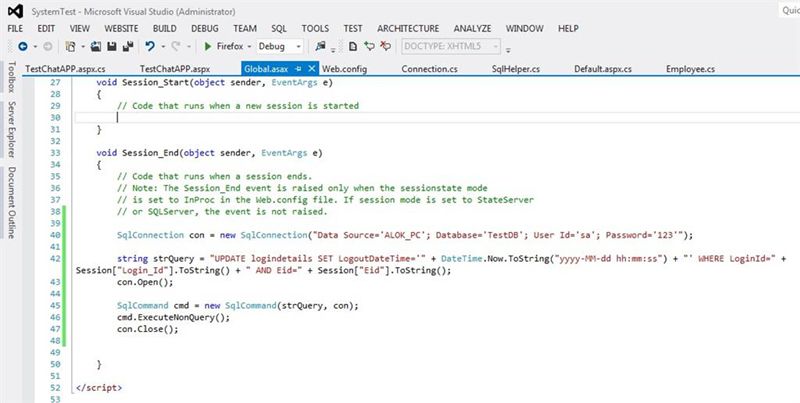Place cursor on empty line 30

point(437,117)
